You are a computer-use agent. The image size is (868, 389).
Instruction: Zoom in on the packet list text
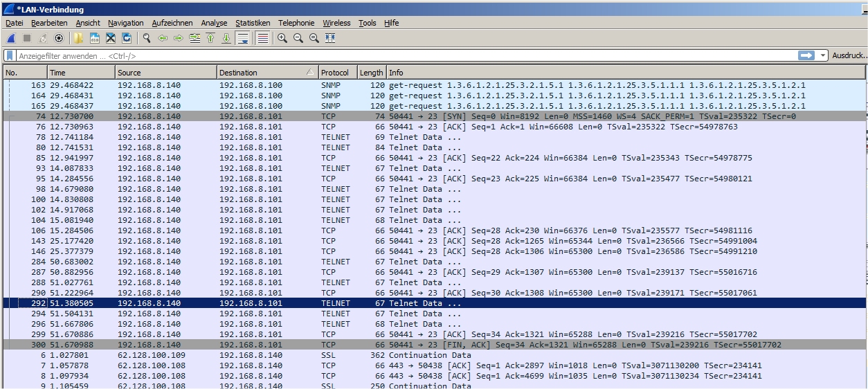pyautogui.click(x=282, y=38)
